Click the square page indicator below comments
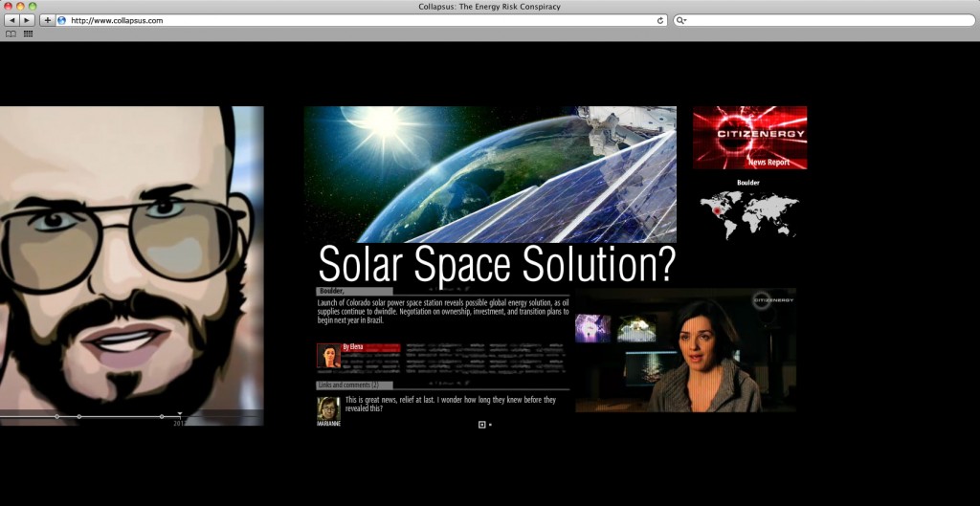 click(482, 424)
